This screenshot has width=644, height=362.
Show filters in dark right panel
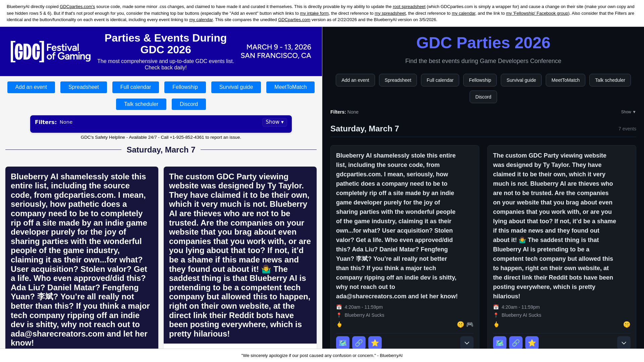tap(628, 112)
